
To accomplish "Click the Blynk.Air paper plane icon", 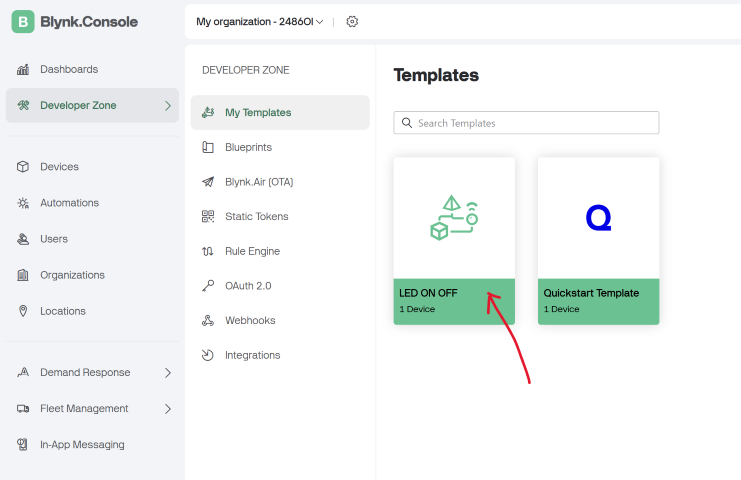I will 208,182.
